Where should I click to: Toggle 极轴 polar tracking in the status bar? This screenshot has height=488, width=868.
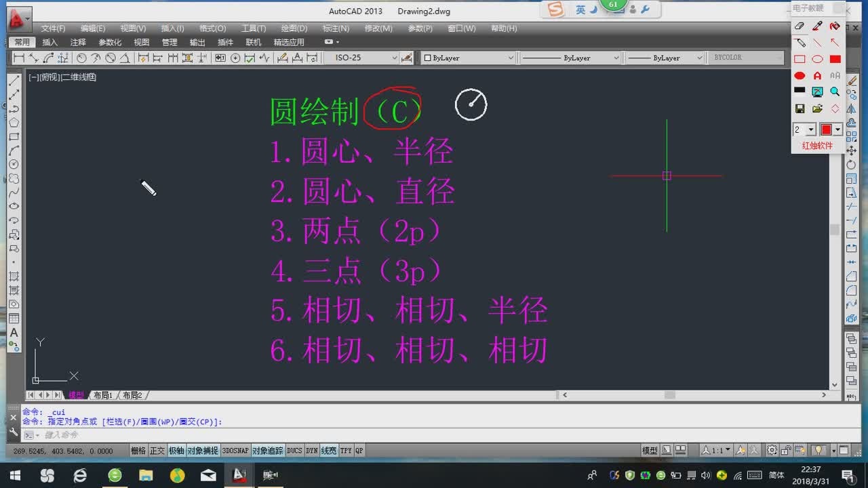(x=176, y=451)
